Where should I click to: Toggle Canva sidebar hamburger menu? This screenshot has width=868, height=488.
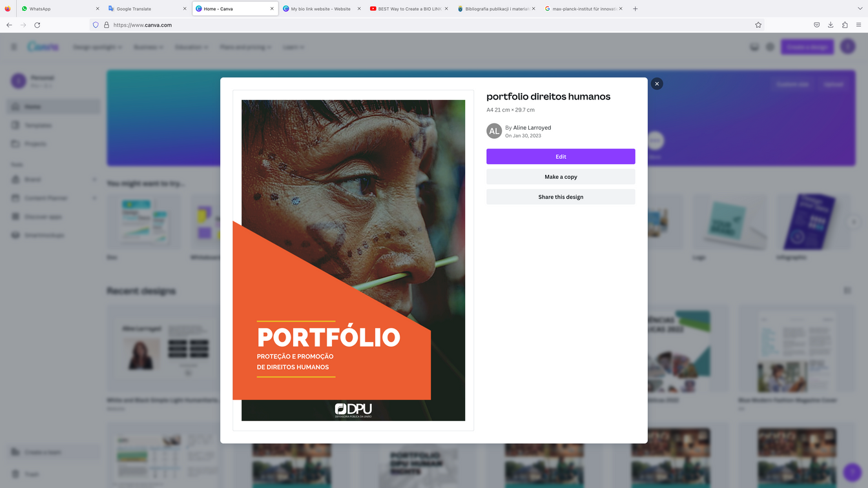(14, 47)
